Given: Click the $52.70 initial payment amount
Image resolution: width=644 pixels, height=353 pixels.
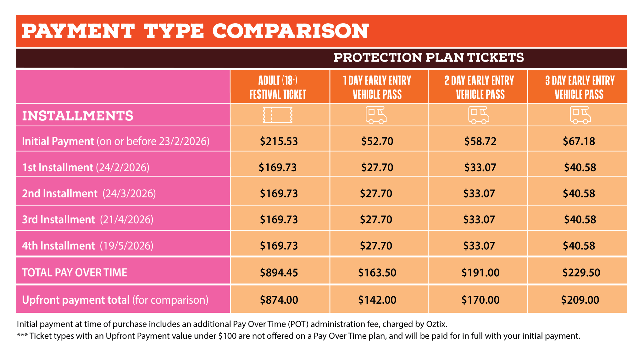Looking at the screenshot, I should tap(377, 141).
